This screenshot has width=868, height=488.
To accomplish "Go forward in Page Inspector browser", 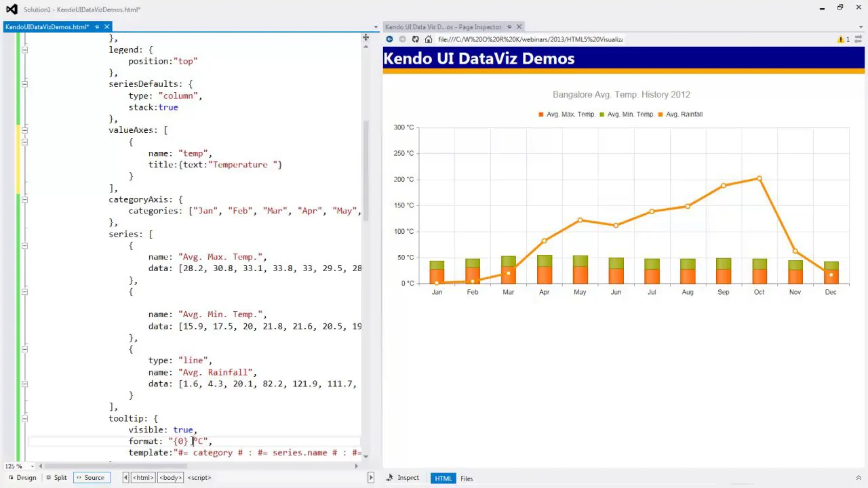I will pos(402,39).
